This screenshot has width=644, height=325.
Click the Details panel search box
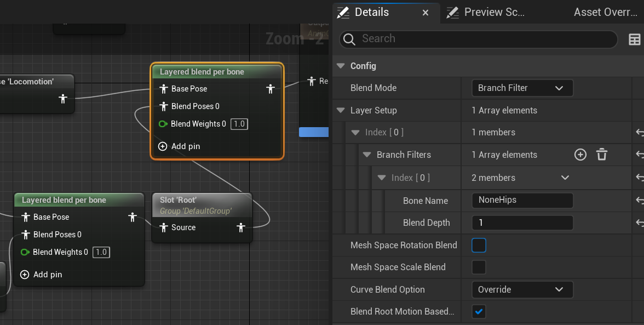tap(487, 39)
